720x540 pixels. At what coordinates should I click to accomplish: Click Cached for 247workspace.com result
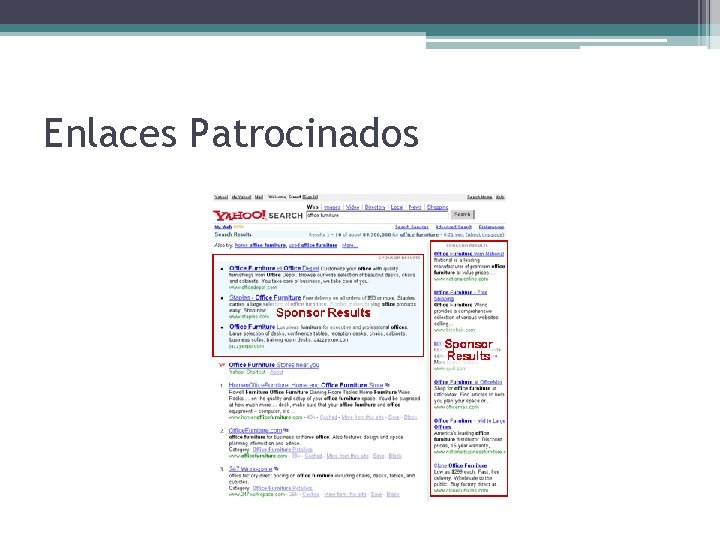[311, 495]
